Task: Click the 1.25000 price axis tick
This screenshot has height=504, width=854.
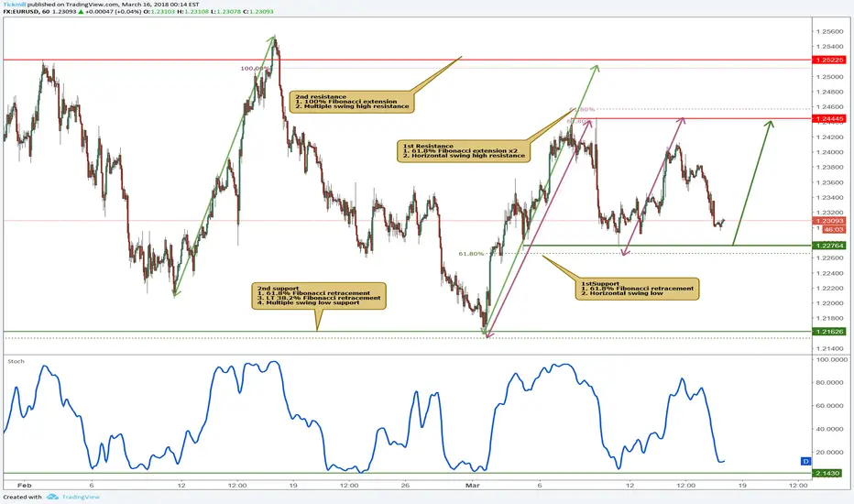Action: (x=829, y=77)
